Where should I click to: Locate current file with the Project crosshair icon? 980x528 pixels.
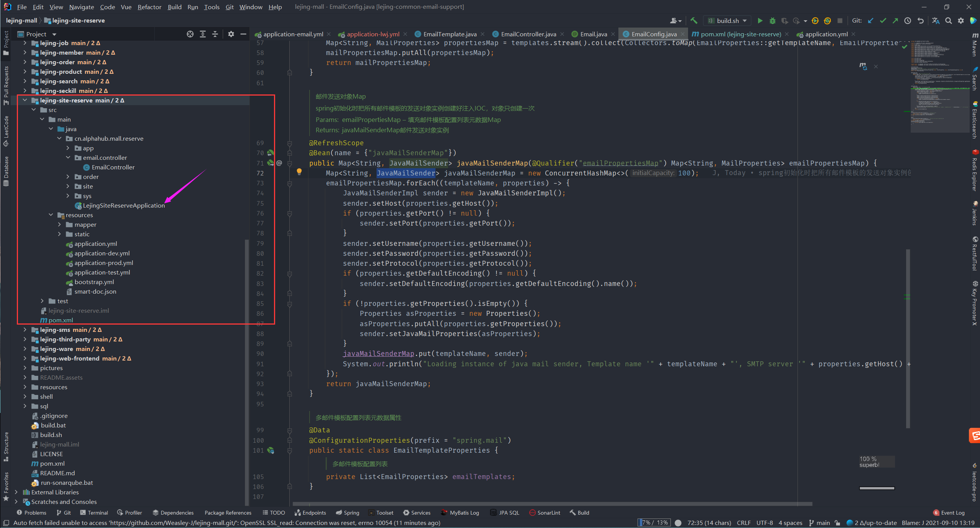click(x=190, y=34)
